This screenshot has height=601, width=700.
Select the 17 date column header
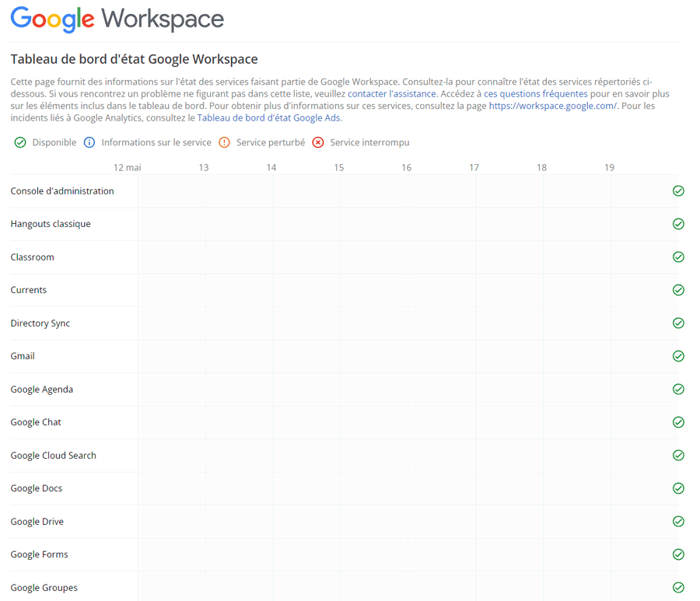[x=474, y=167]
